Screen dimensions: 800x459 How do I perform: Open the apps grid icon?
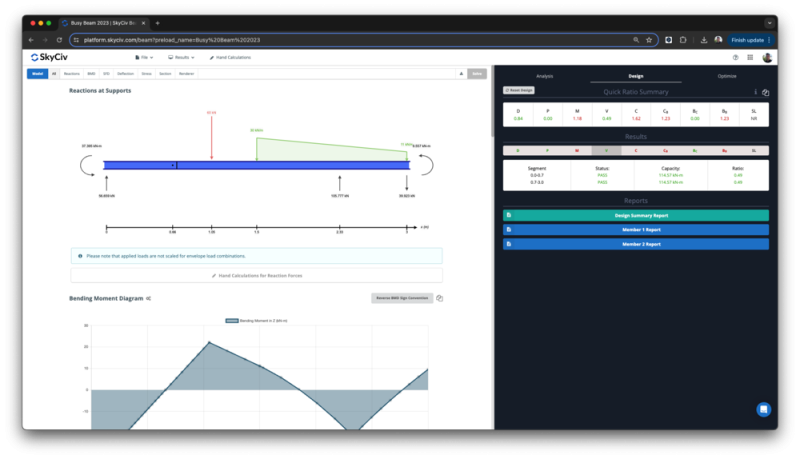[x=748, y=58]
